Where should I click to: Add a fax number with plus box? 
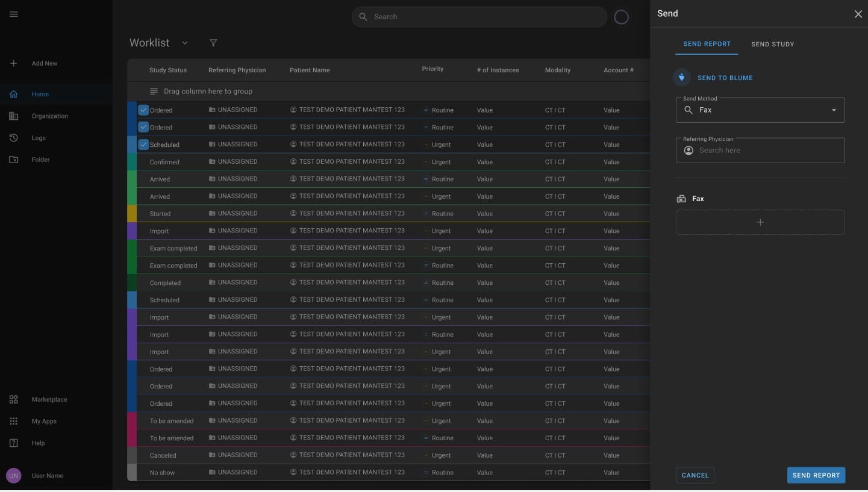(x=760, y=222)
